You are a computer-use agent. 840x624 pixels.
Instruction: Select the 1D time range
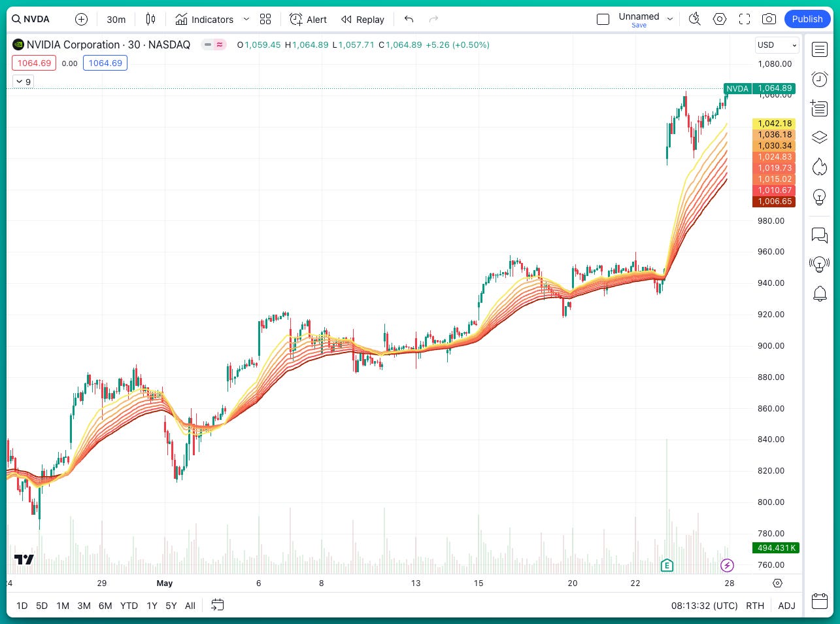point(22,606)
